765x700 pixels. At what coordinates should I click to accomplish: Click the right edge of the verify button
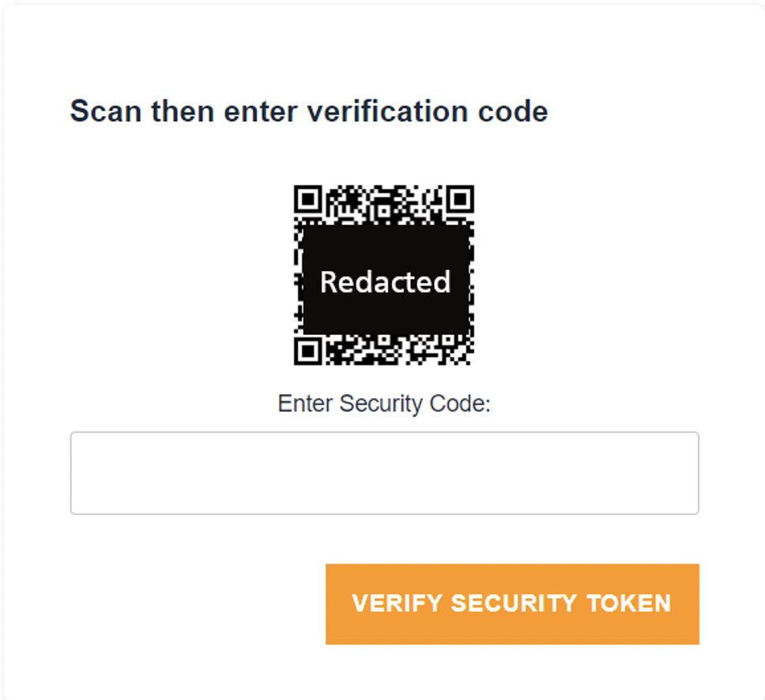click(694, 603)
